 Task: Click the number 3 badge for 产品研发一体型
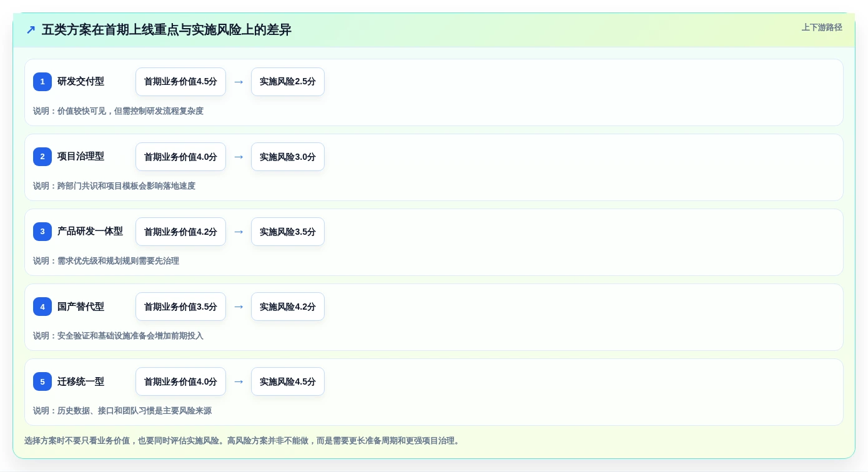[42, 232]
